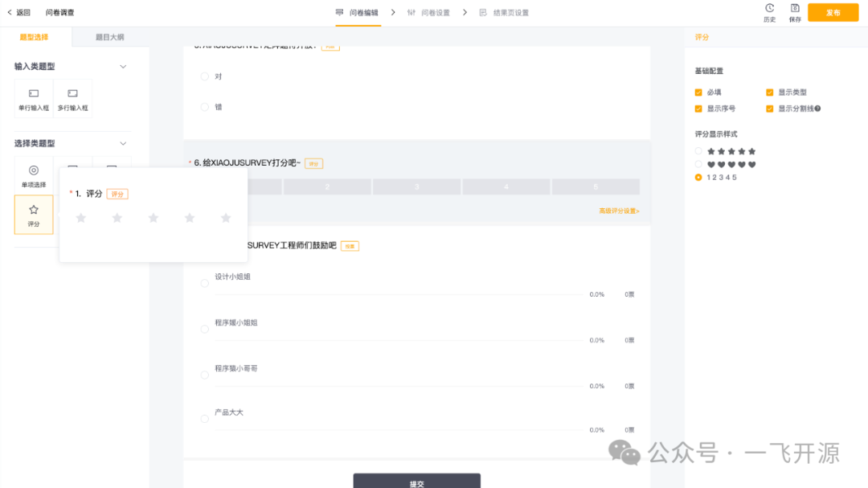Go to 结果页设置 step
Viewport: 868px width, 488px height.
(504, 12)
